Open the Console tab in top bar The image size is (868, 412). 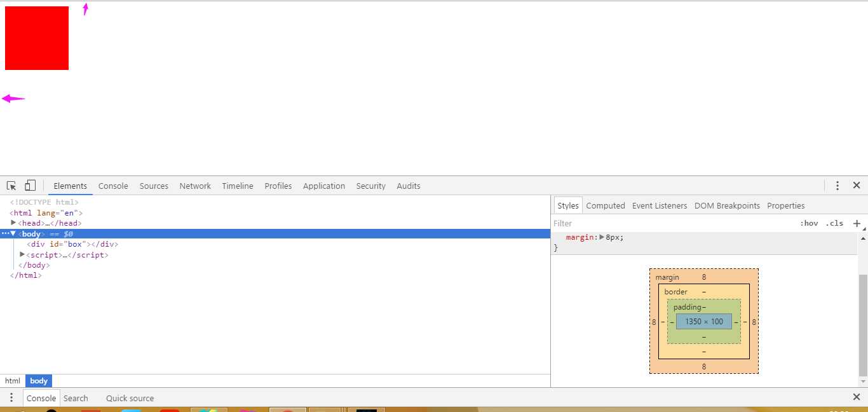click(113, 186)
